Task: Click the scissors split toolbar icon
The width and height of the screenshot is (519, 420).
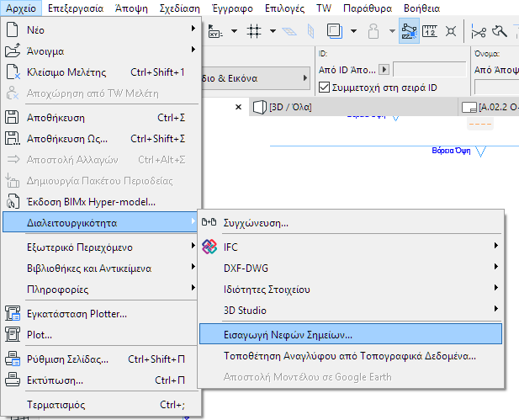Action: pos(479,31)
